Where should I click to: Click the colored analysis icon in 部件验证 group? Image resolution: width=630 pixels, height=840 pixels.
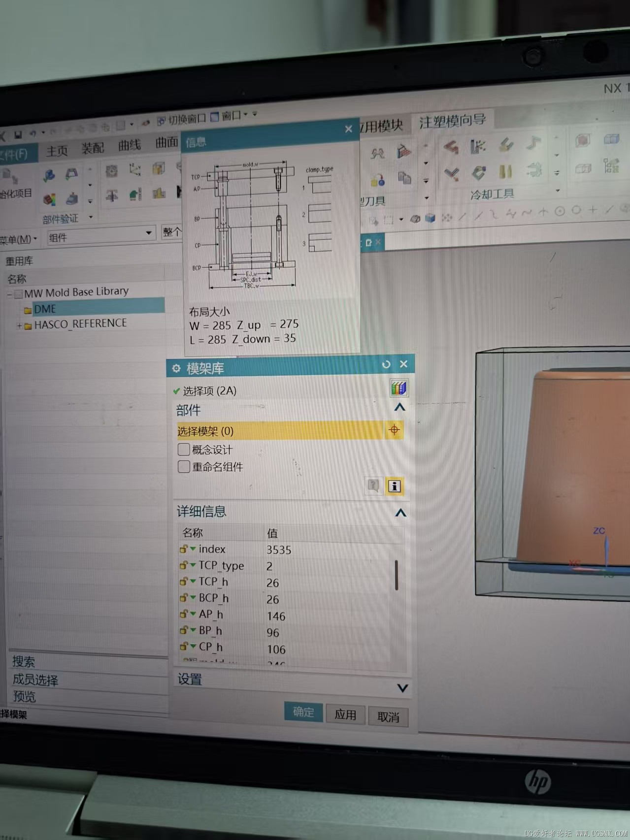[x=49, y=199]
